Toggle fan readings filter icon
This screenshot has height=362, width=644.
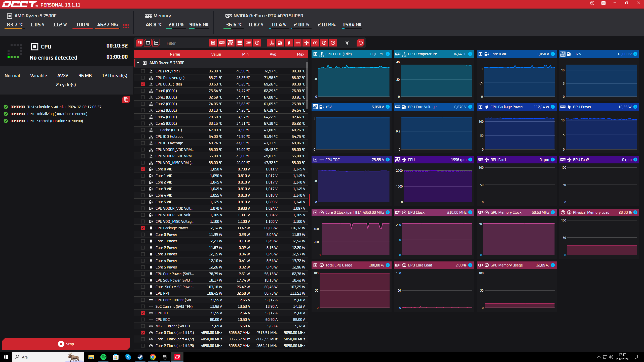pos(307,43)
